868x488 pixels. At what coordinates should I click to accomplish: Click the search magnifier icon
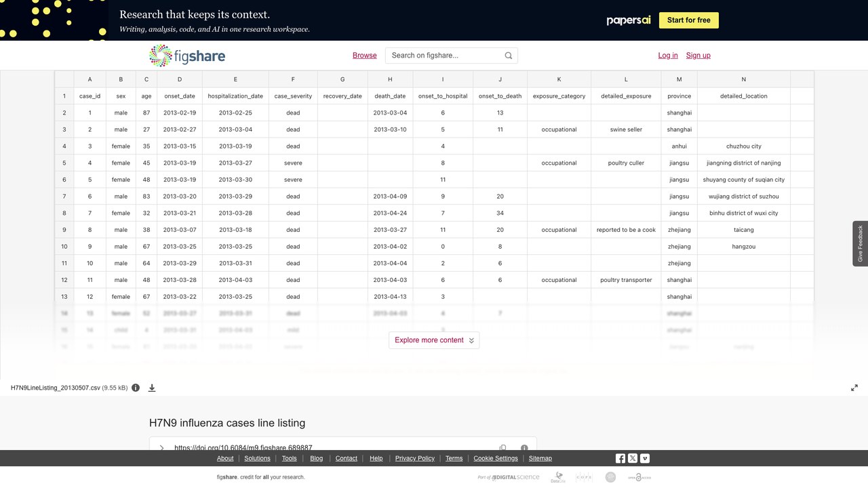click(509, 56)
